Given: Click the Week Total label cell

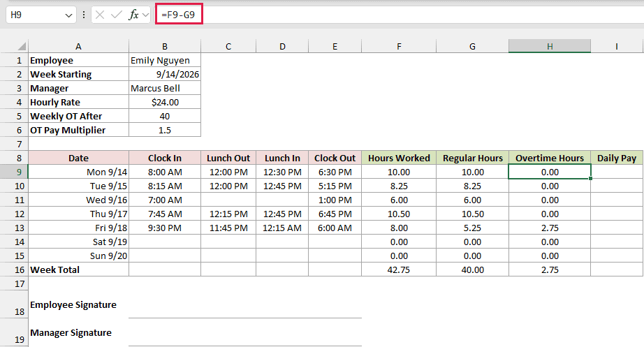Looking at the screenshot, I should (78, 270).
